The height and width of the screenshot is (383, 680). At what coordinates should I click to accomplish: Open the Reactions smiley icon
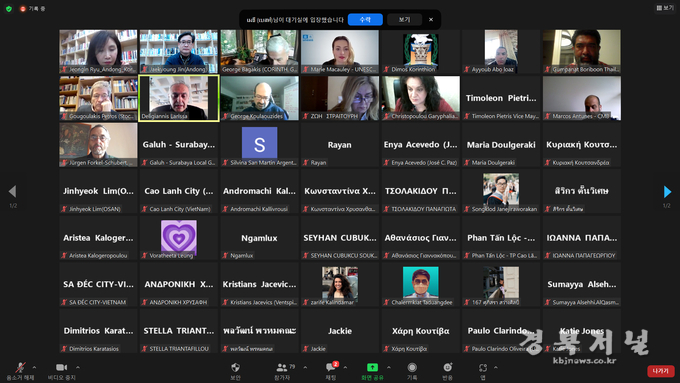point(448,368)
